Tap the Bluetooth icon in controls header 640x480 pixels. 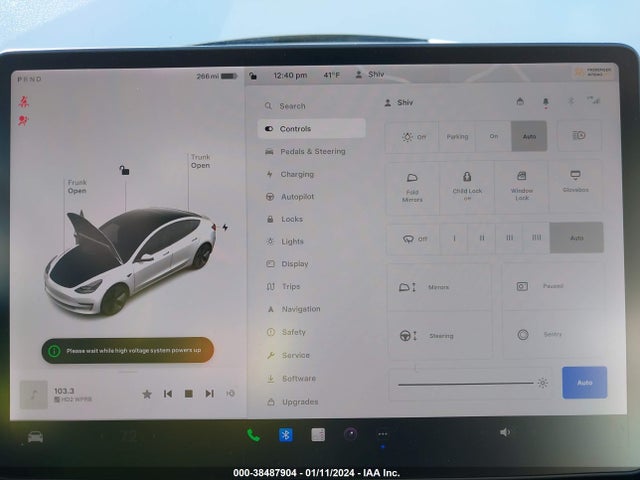[571, 100]
